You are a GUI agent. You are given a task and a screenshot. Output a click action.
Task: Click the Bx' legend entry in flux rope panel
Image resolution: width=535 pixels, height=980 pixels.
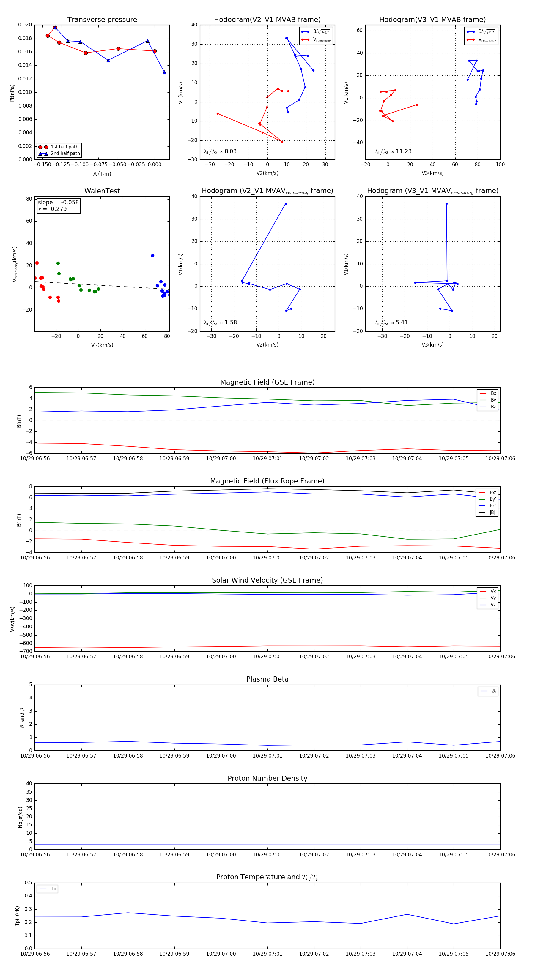pyautogui.click(x=487, y=493)
